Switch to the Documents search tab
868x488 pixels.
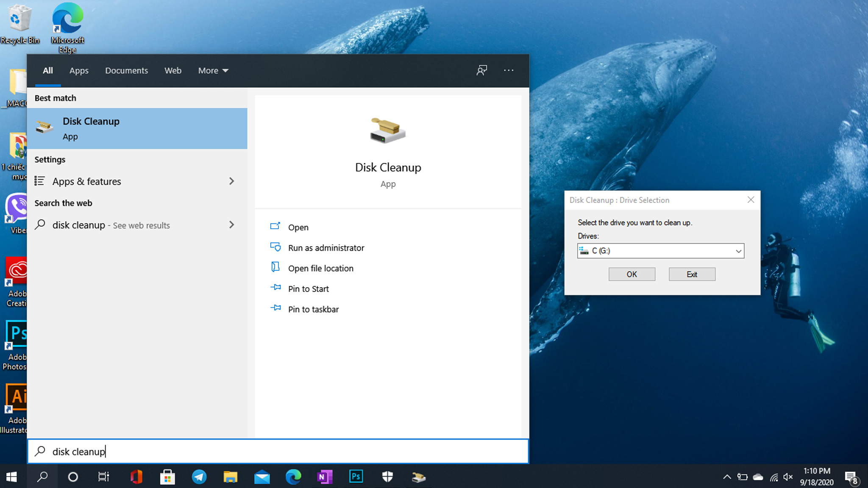pyautogui.click(x=126, y=70)
